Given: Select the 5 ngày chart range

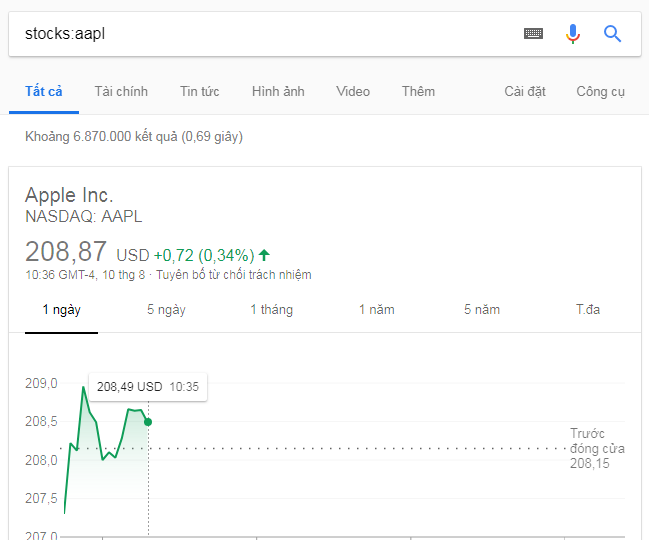Looking at the screenshot, I should tap(166, 310).
